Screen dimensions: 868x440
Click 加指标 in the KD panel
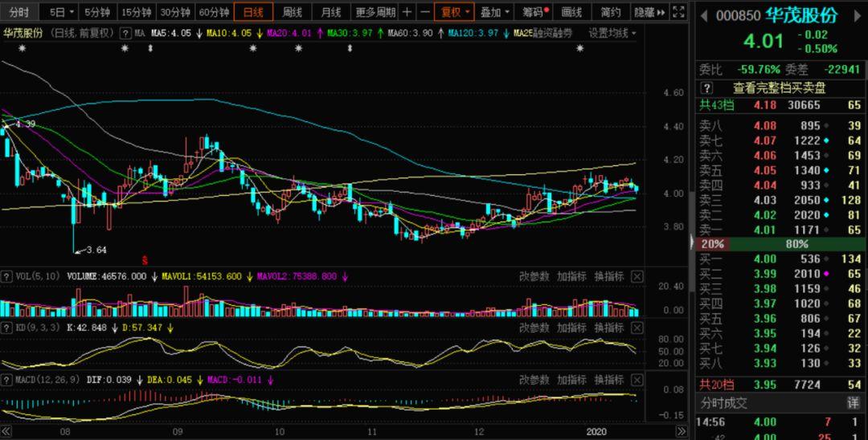click(571, 328)
